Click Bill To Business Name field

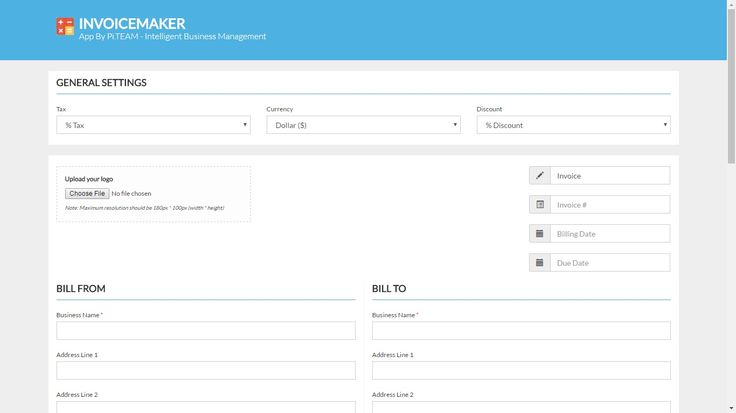[x=521, y=330]
